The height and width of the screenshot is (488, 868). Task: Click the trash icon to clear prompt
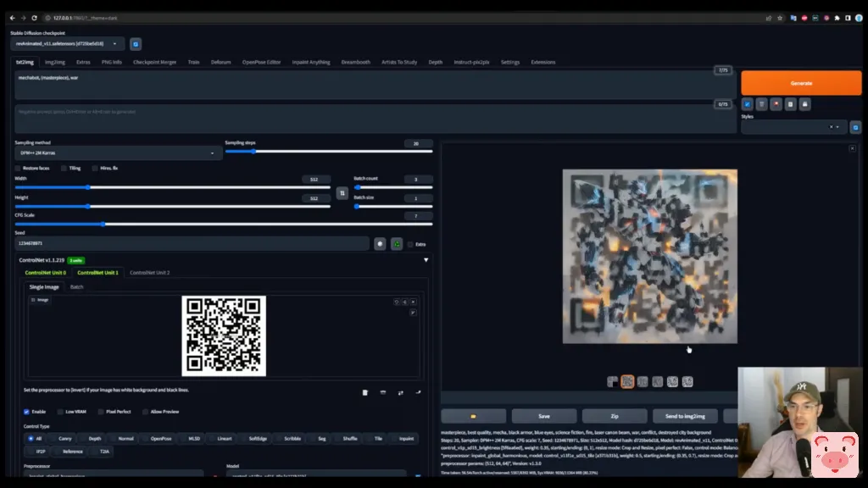tap(761, 104)
